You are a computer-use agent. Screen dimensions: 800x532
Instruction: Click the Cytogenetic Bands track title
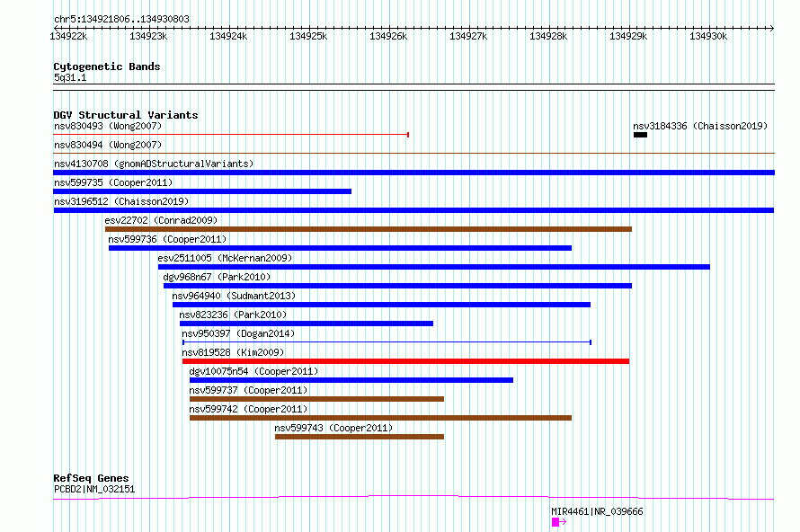coord(107,66)
